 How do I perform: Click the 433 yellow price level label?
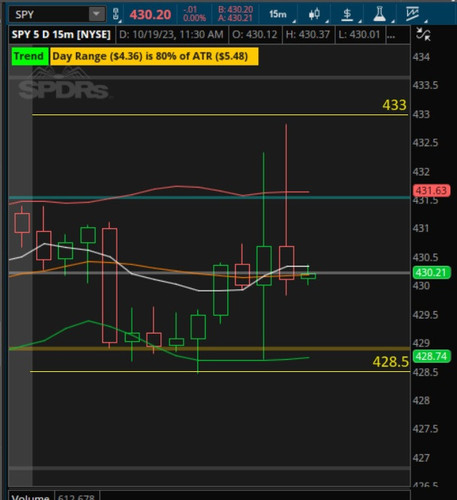click(394, 105)
